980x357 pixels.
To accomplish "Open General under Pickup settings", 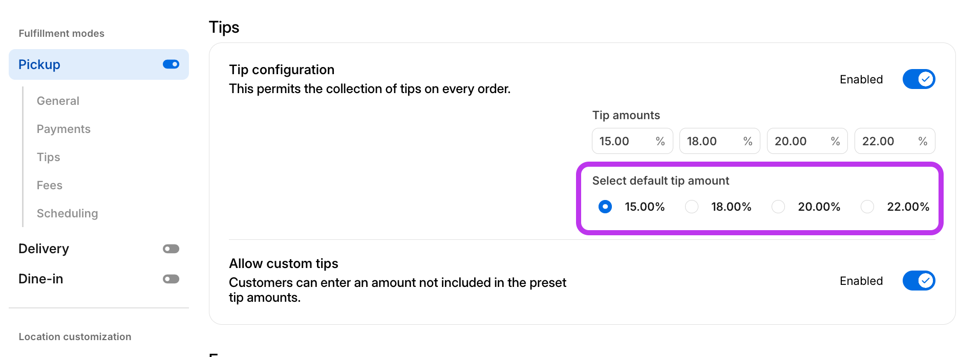I will (58, 101).
